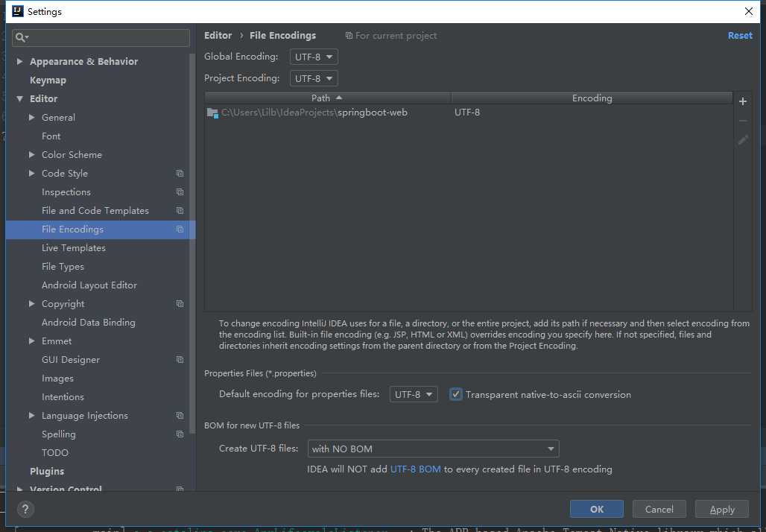Sort by the Path column header
The width and height of the screenshot is (766, 532).
coord(328,98)
